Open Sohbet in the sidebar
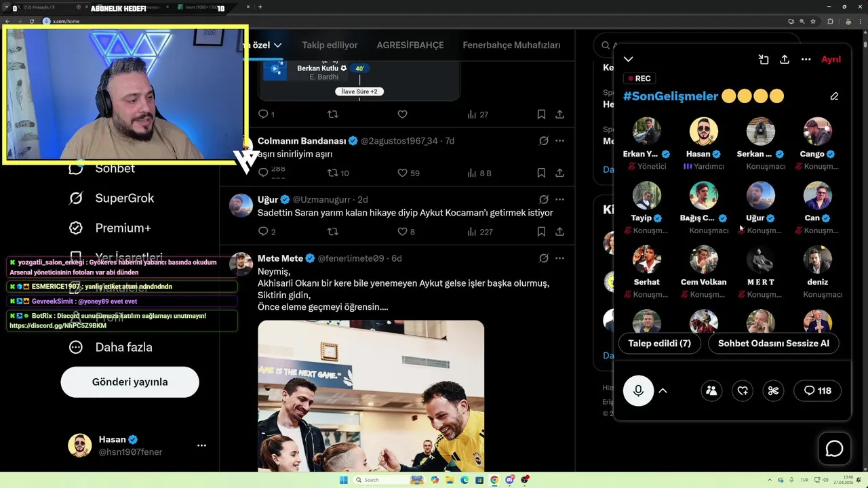Viewport: 868px width, 488px height. click(102, 169)
